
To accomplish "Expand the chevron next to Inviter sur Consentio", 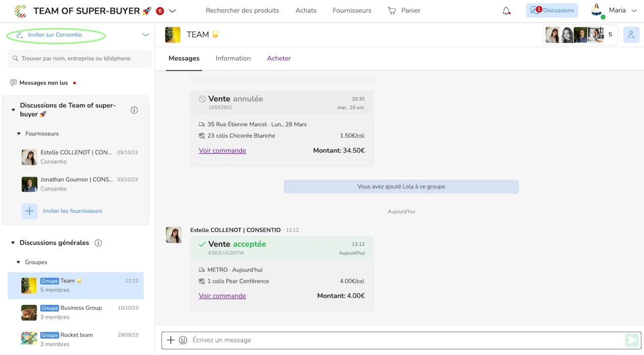I will click(145, 35).
